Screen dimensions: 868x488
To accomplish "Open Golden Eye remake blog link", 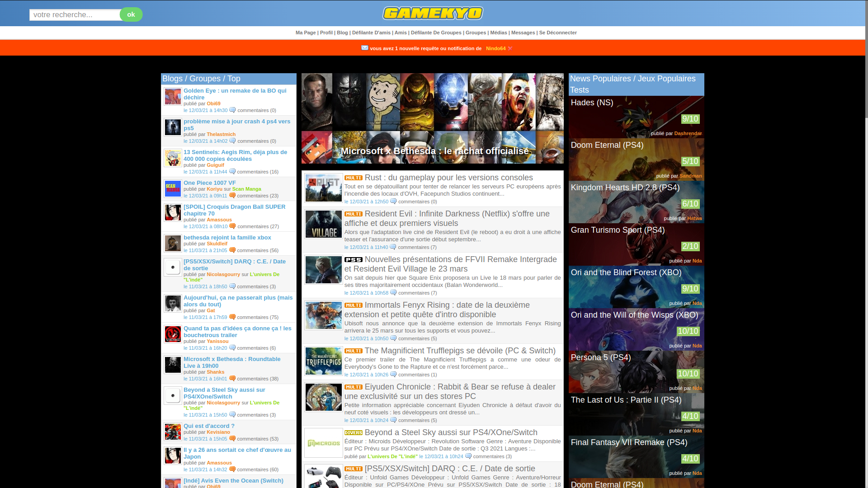I will point(235,94).
